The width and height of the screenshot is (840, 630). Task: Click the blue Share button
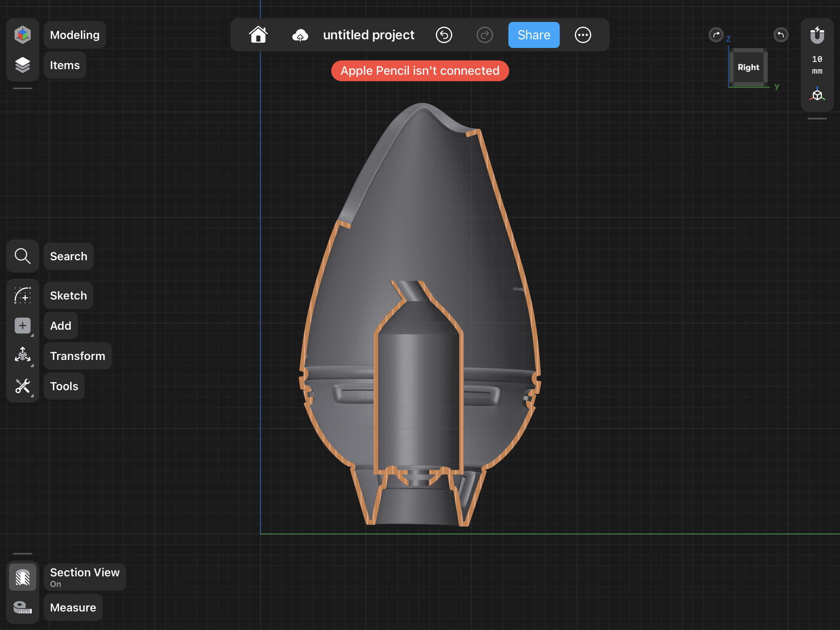pyautogui.click(x=534, y=35)
